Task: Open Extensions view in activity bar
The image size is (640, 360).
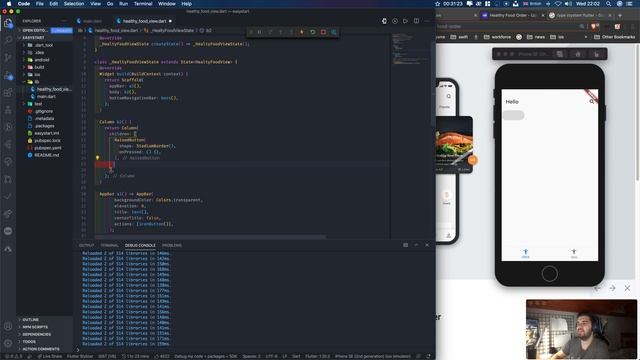Action: pos(8,93)
